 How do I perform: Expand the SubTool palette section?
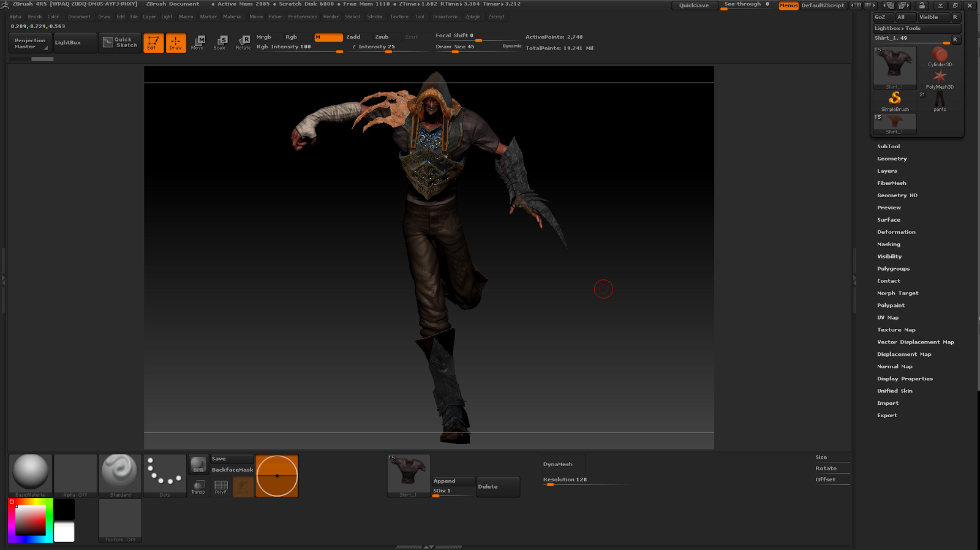888,146
